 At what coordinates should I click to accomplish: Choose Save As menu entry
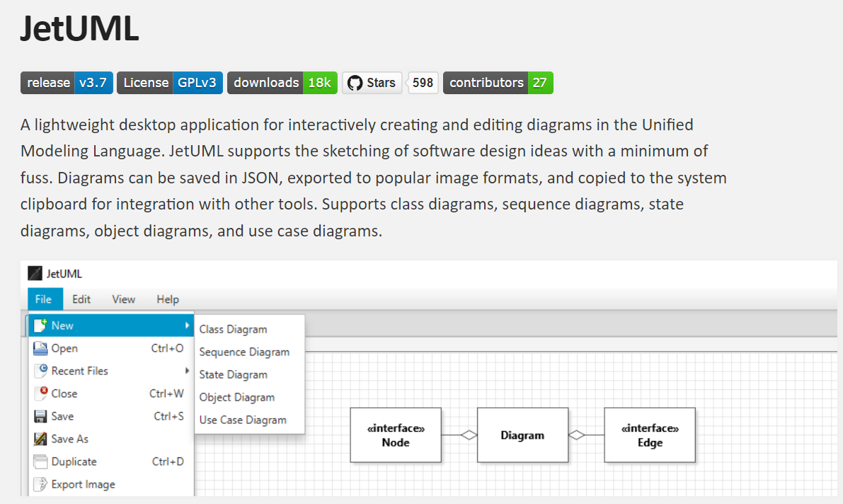tap(111, 439)
